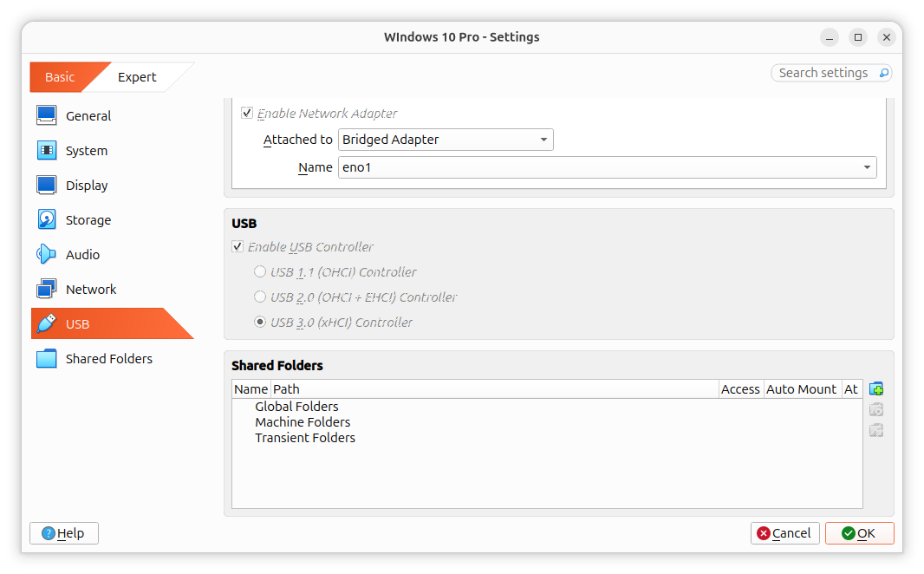Click the Search settings input field

(x=831, y=73)
